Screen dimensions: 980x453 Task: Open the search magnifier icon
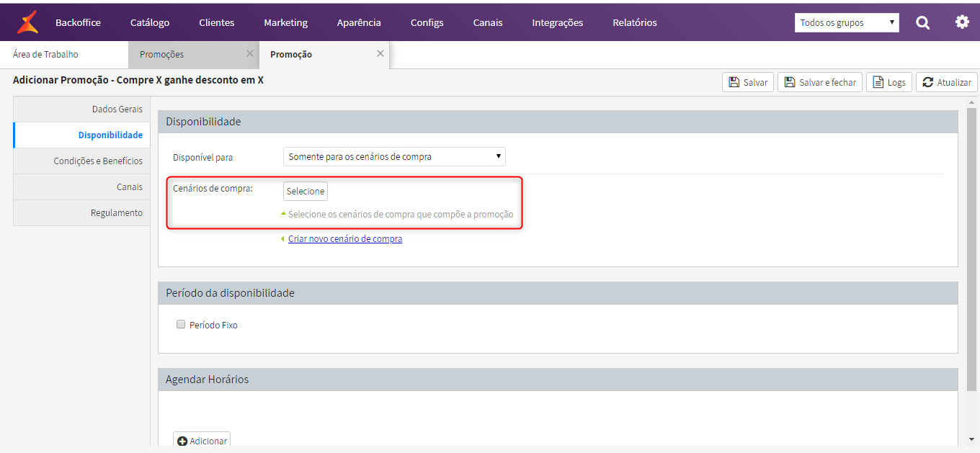pyautogui.click(x=923, y=22)
